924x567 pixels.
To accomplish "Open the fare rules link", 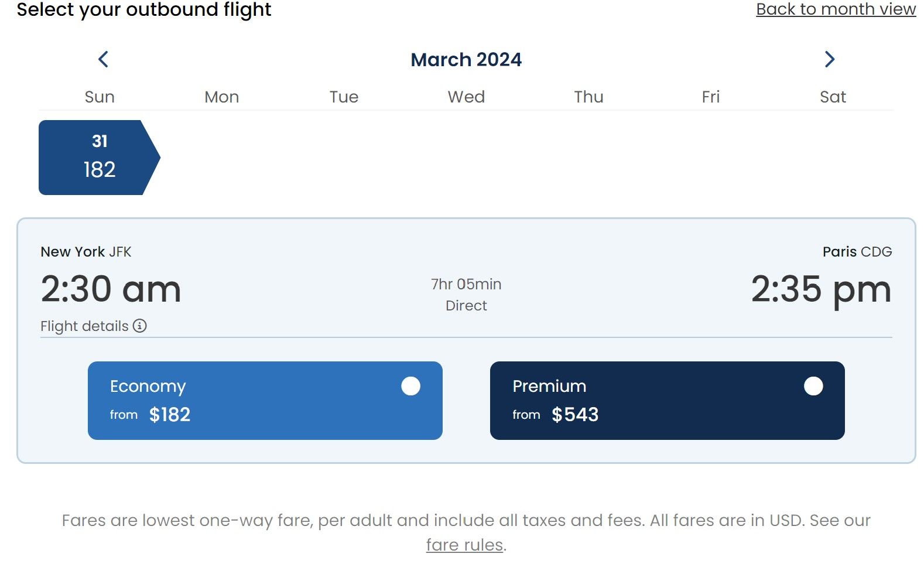I will [464, 545].
